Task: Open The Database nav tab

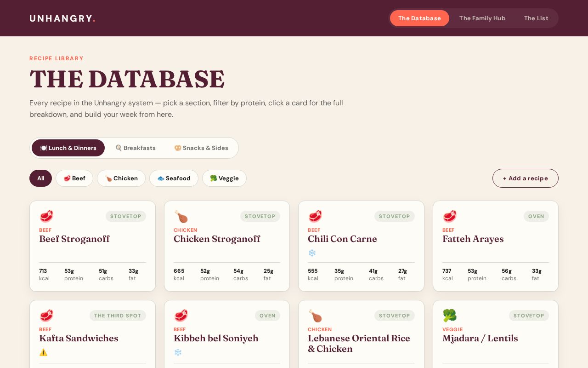Action: point(419,18)
